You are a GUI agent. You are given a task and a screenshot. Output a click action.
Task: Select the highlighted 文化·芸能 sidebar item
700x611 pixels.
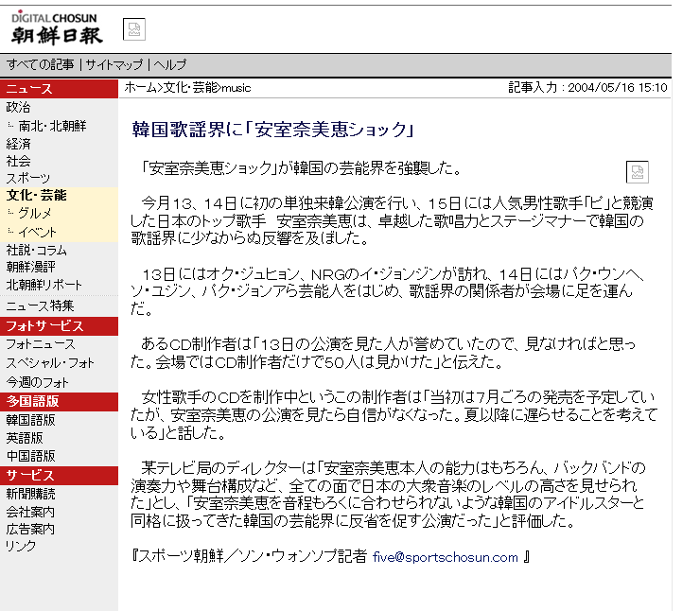(36, 195)
